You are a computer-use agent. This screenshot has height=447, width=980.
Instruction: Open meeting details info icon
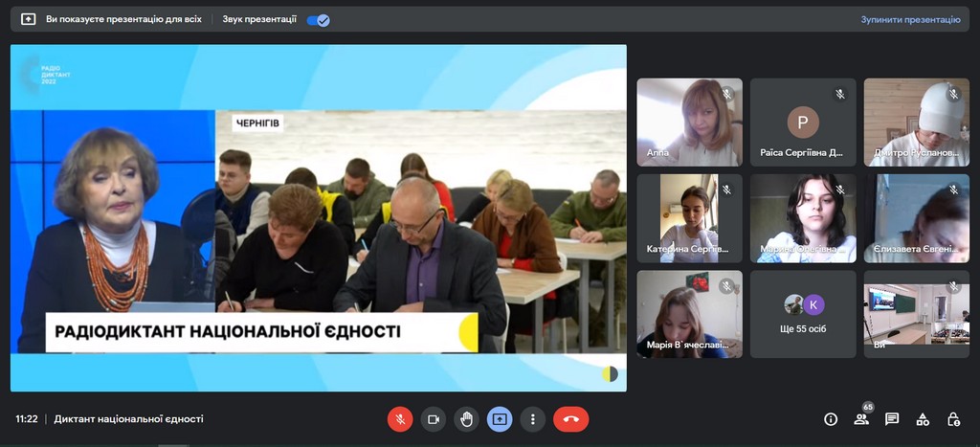[831, 419]
